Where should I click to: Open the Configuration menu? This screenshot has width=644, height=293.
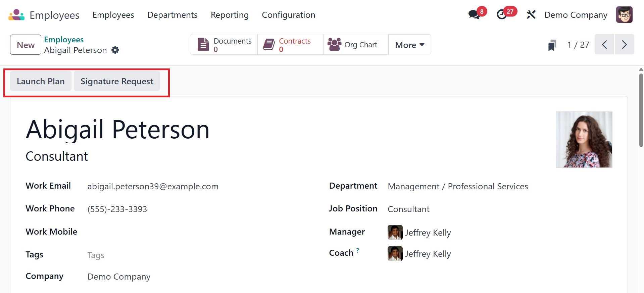288,15
